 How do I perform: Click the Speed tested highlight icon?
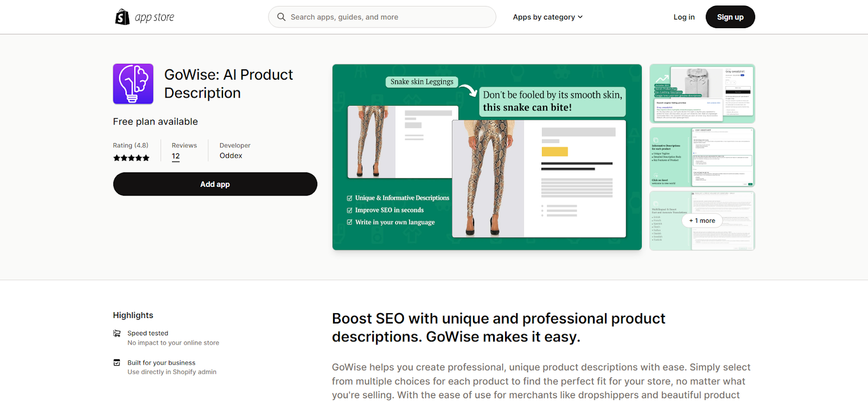click(117, 333)
